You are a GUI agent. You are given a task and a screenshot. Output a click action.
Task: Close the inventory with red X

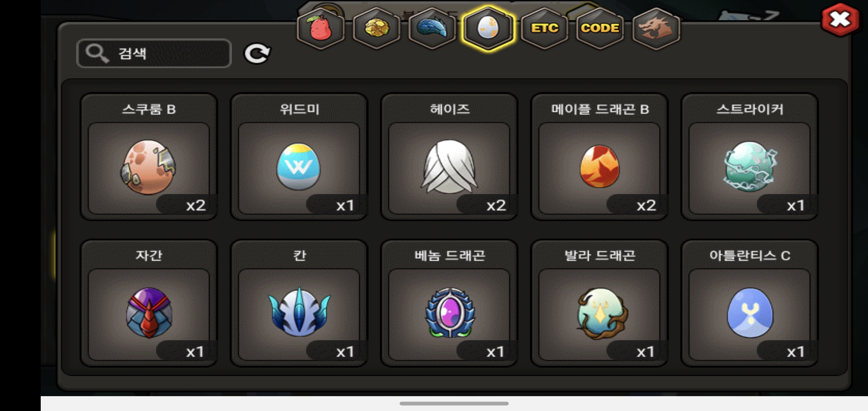coord(840,20)
